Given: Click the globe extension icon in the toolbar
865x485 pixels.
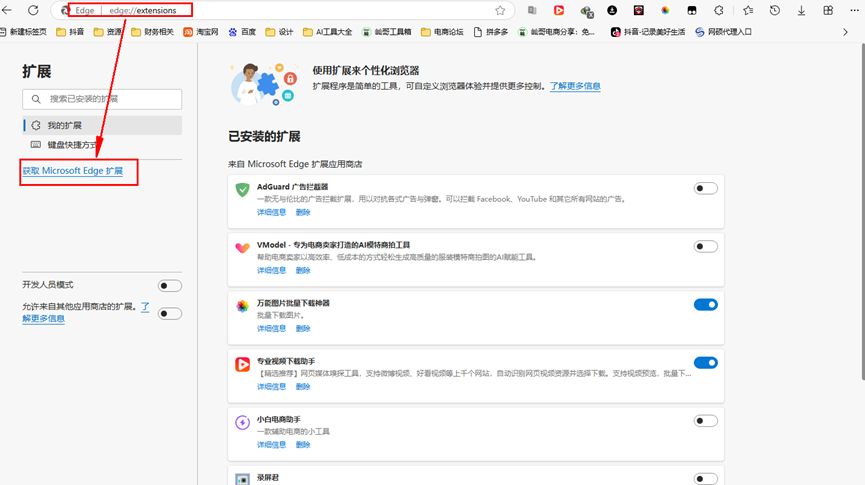Looking at the screenshot, I should pyautogui.click(x=586, y=10).
